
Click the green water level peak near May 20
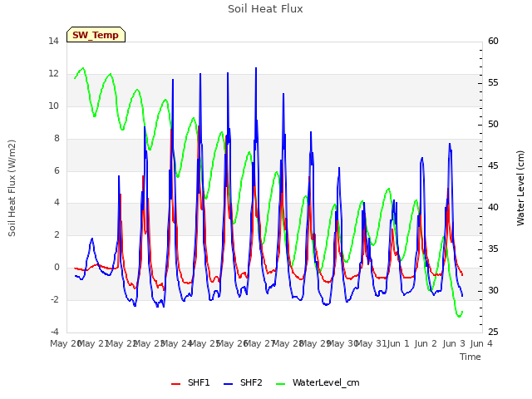[x=83, y=68]
